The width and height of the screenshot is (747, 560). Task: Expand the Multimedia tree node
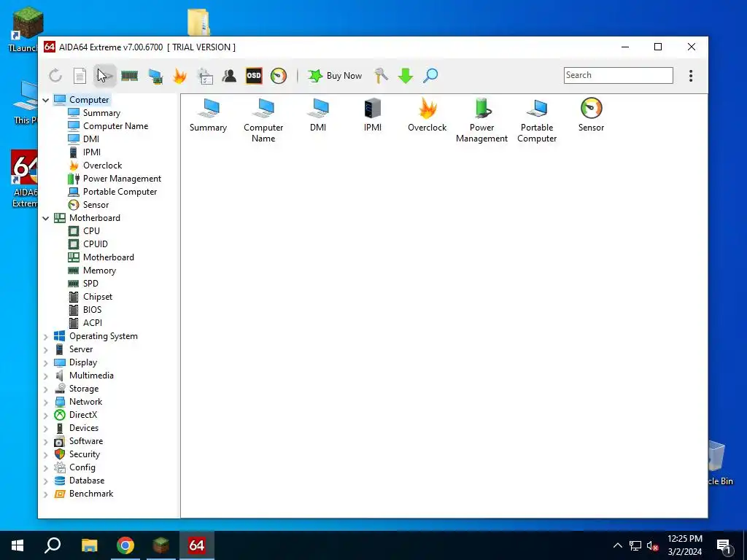point(46,376)
